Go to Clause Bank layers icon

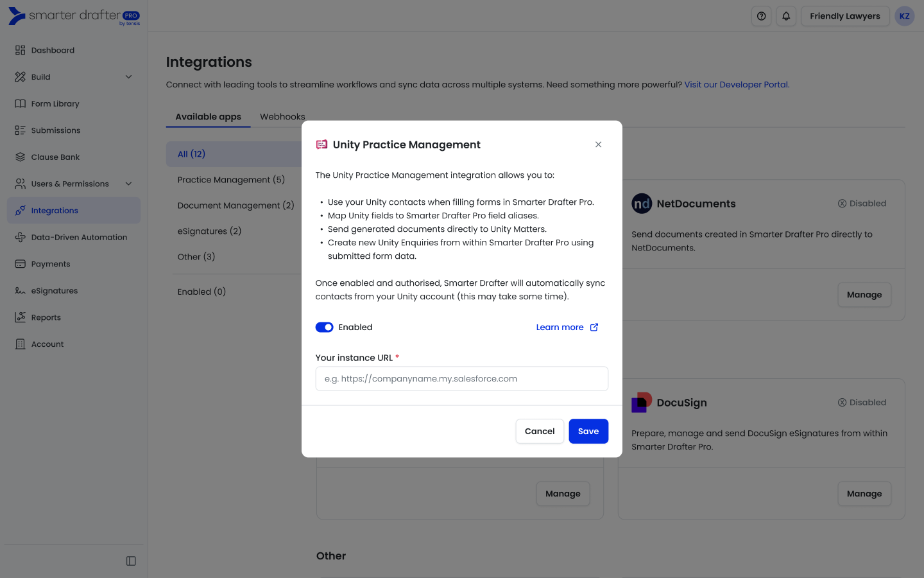pyautogui.click(x=21, y=157)
